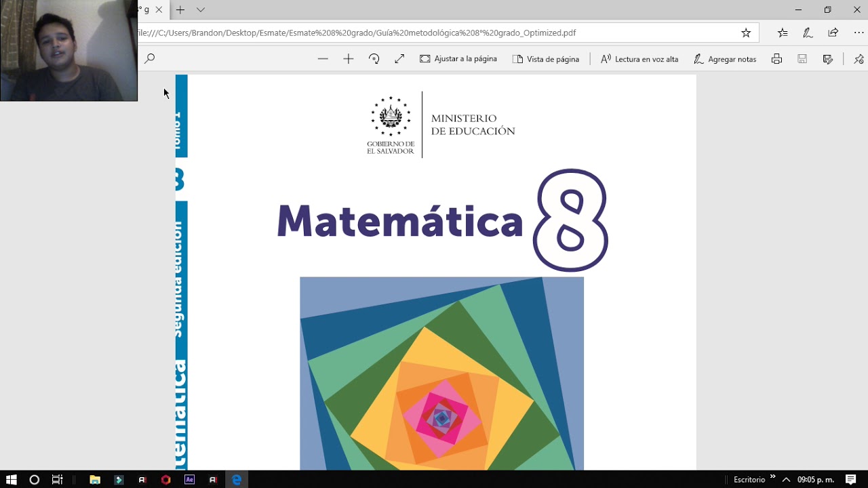This screenshot has height=488, width=868.
Task: Expand the tab list chevron
Action: pos(201,10)
